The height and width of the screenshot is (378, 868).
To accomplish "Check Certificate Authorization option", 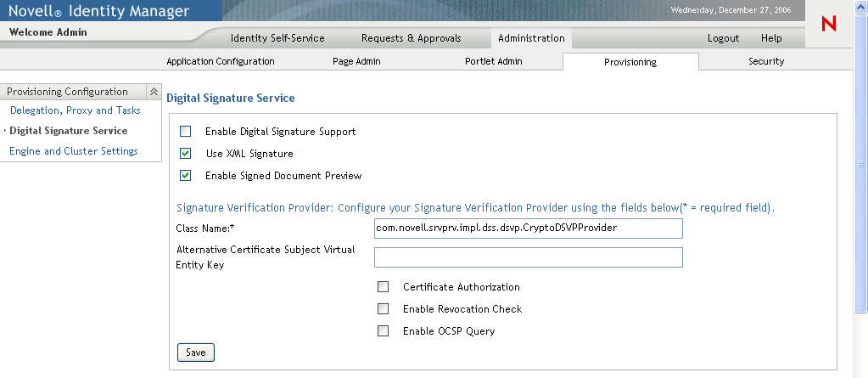I will 384,287.
